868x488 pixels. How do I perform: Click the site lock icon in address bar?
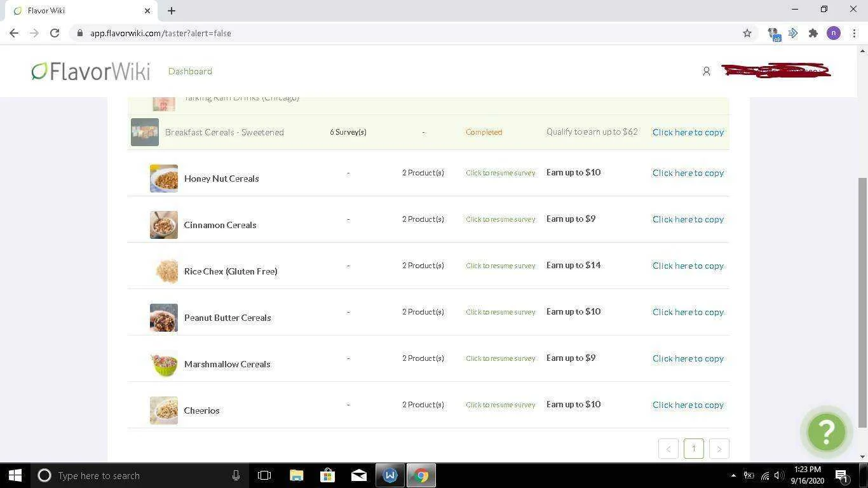click(80, 33)
